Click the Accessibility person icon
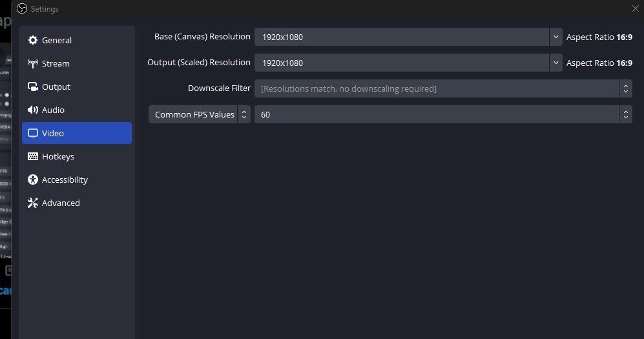Screen dimensions: 644x339 point(33,180)
